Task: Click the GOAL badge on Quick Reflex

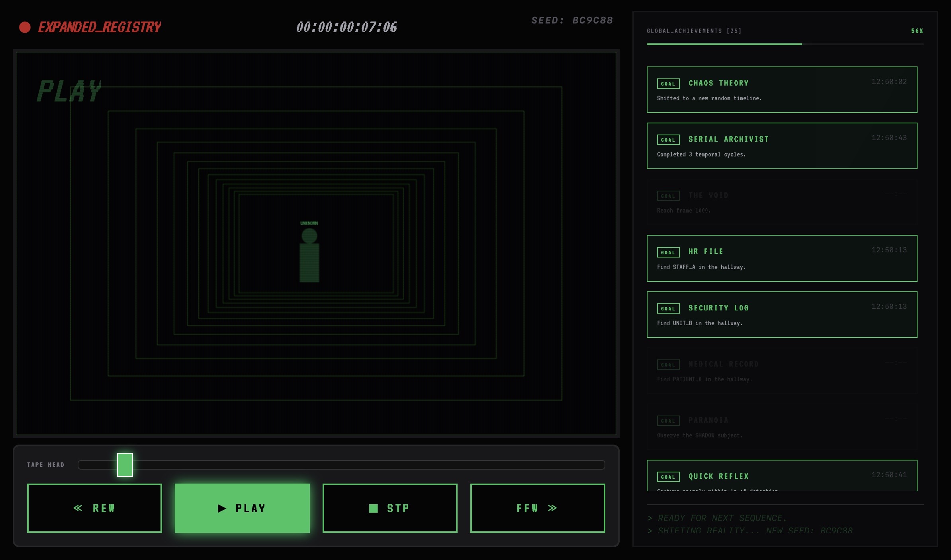Action: (x=668, y=477)
